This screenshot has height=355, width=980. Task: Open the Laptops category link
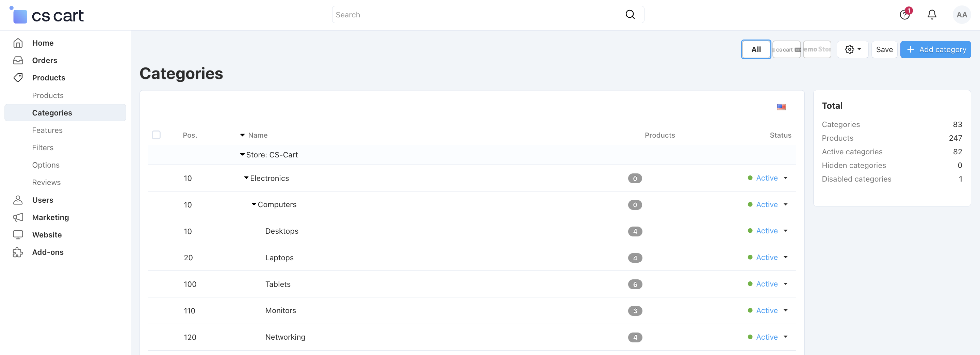[279, 258]
